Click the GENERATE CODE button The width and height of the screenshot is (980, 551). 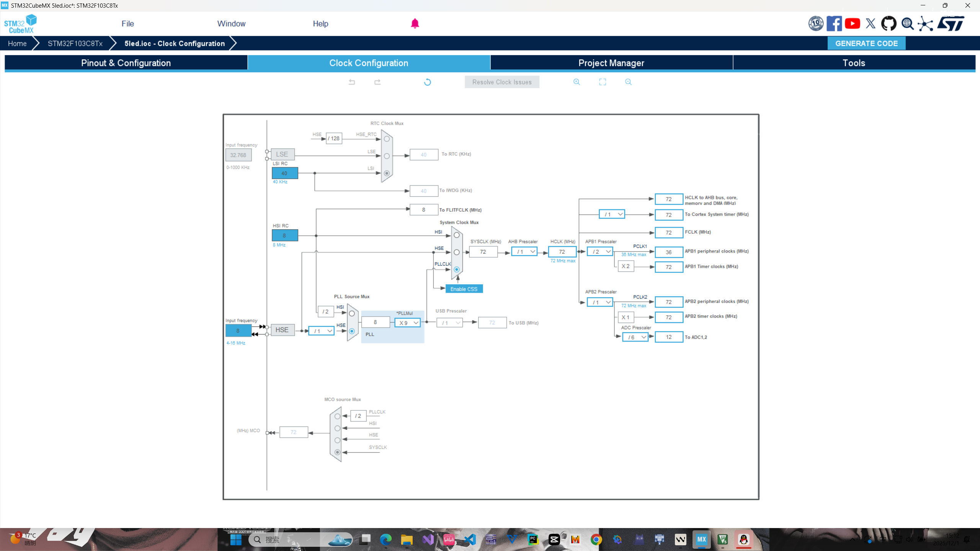click(x=866, y=43)
